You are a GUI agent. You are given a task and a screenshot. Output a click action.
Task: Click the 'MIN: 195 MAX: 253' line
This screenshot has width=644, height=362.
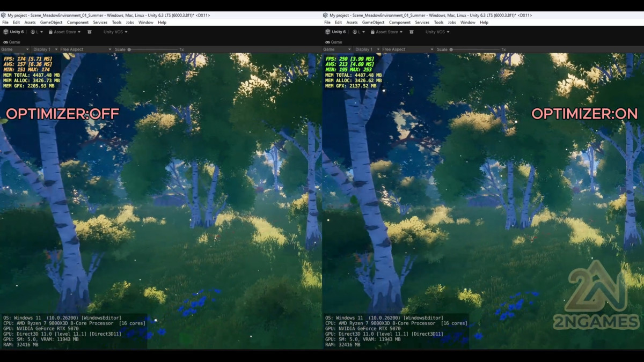point(348,69)
